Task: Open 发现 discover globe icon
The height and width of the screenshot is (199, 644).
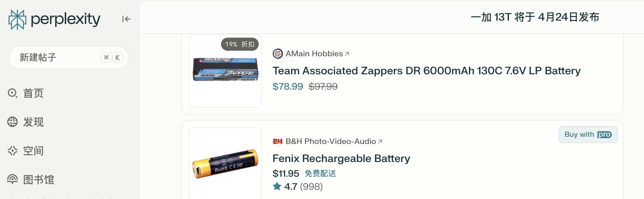Action: [x=12, y=122]
